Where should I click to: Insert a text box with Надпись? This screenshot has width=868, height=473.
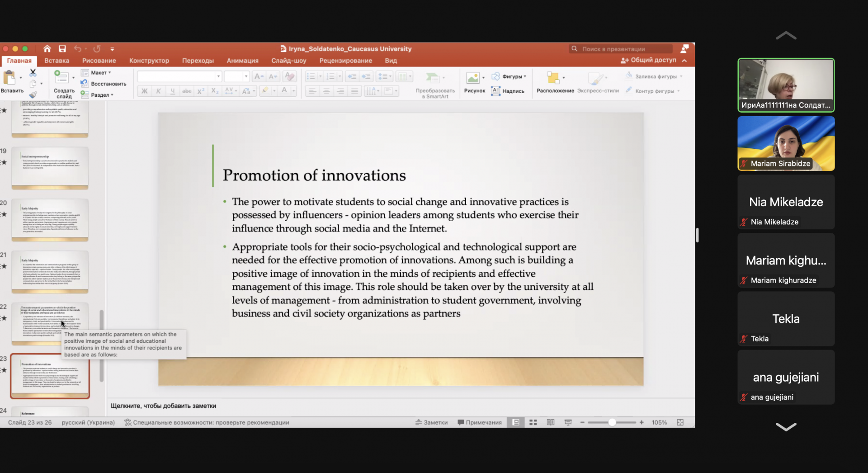(x=508, y=91)
